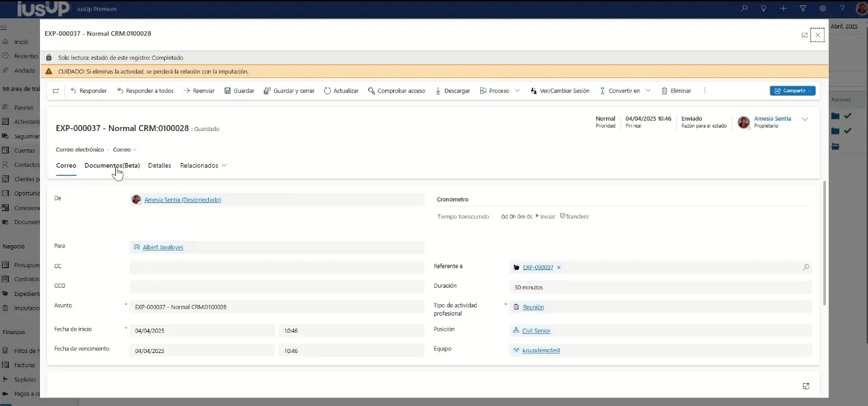Click the blue Compartir button
Screen dimensions: 868x406
(792, 91)
